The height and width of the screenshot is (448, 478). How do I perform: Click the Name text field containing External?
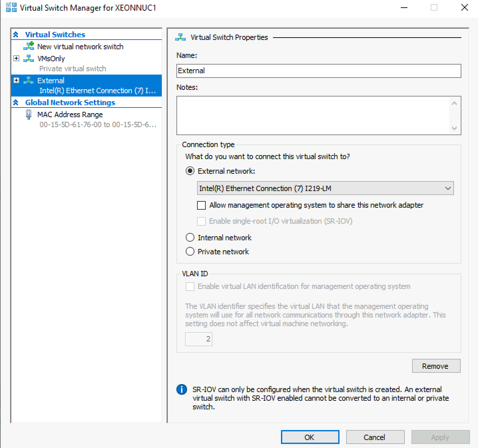click(x=319, y=71)
